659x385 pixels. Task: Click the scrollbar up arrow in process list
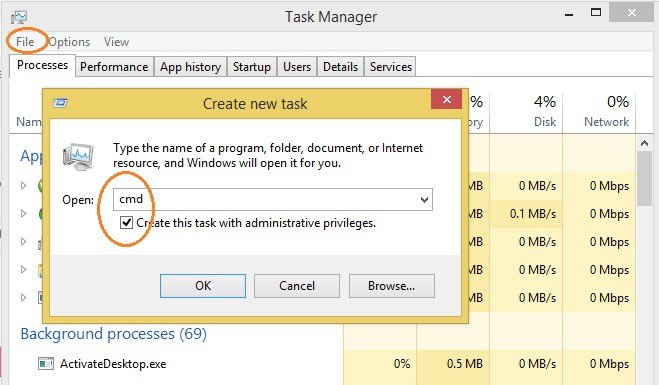click(x=644, y=143)
